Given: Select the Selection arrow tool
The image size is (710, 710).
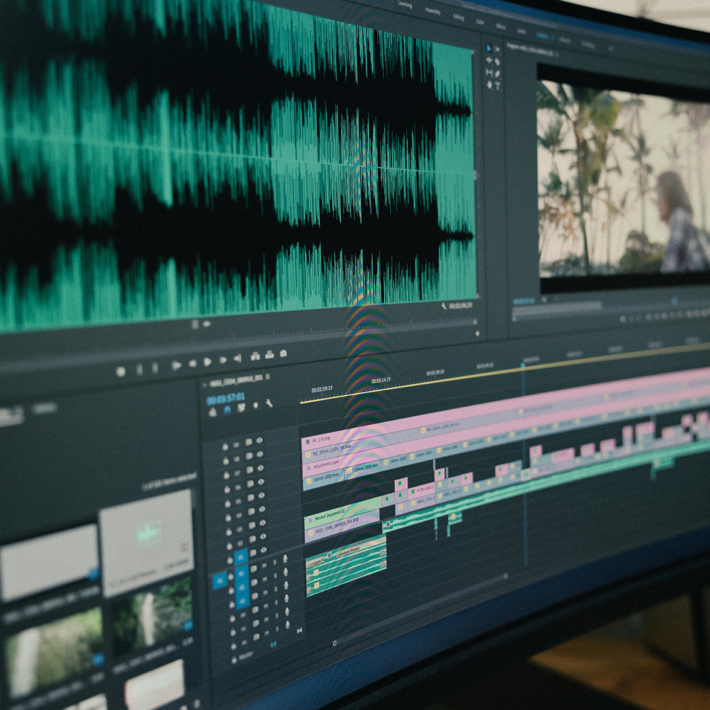Looking at the screenshot, I should (x=489, y=48).
